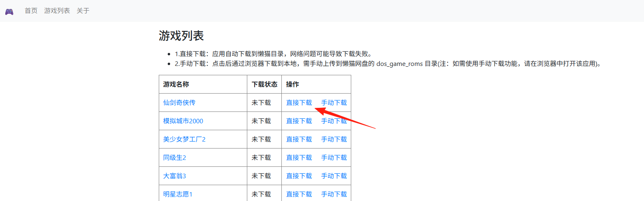Click 手动下载 for 明星志愿1

[334, 194]
